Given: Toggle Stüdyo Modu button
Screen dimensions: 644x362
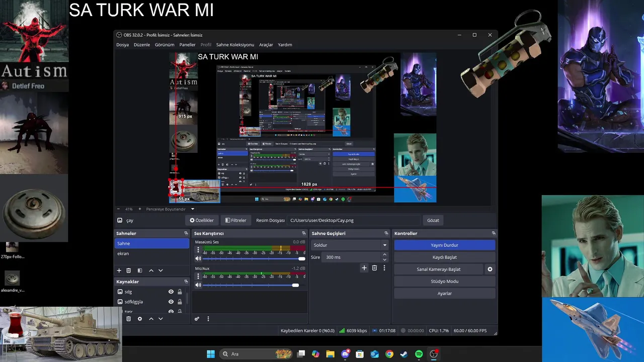Looking at the screenshot, I should click(x=445, y=282).
